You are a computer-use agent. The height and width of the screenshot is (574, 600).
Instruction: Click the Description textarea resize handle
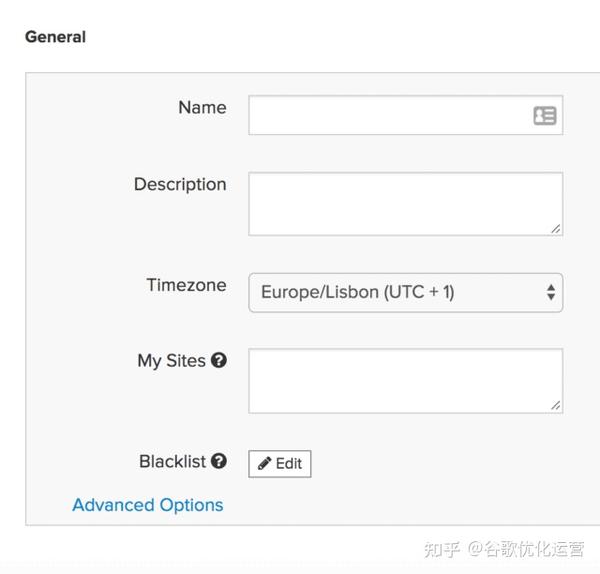[556, 229]
